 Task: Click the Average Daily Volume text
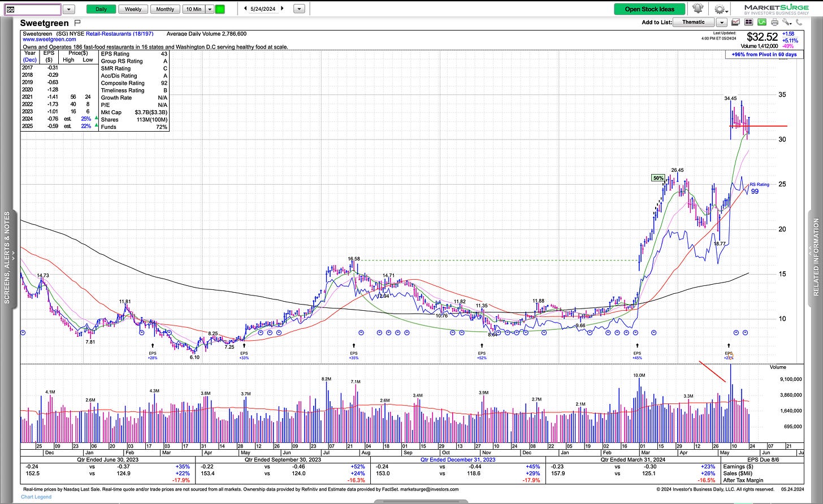point(206,34)
